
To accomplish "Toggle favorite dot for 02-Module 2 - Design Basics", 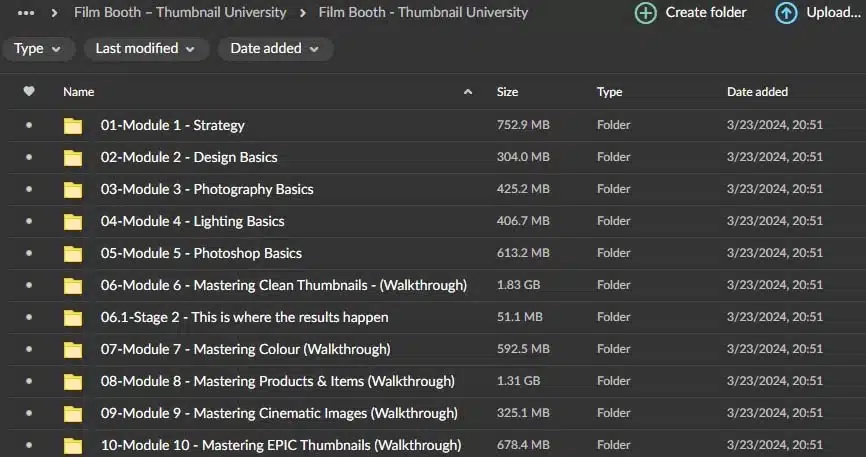I will [x=29, y=157].
